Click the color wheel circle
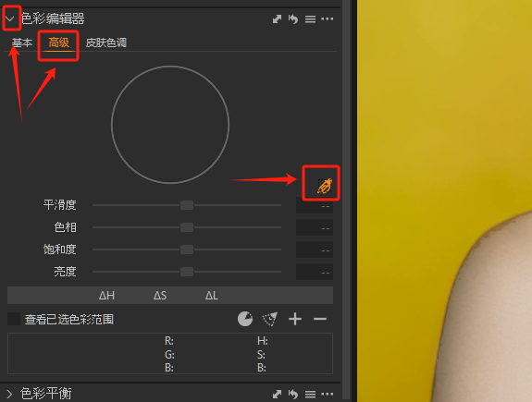 point(170,125)
